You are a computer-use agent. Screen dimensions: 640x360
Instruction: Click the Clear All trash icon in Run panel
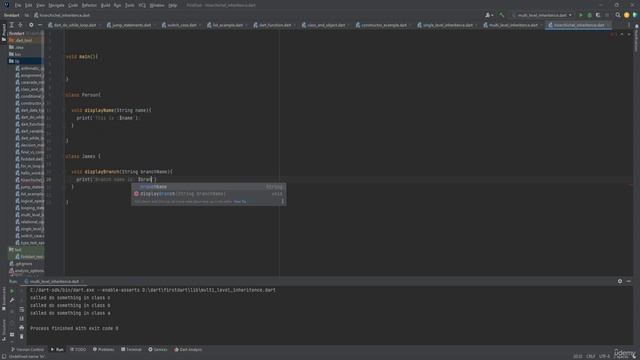coord(22,336)
